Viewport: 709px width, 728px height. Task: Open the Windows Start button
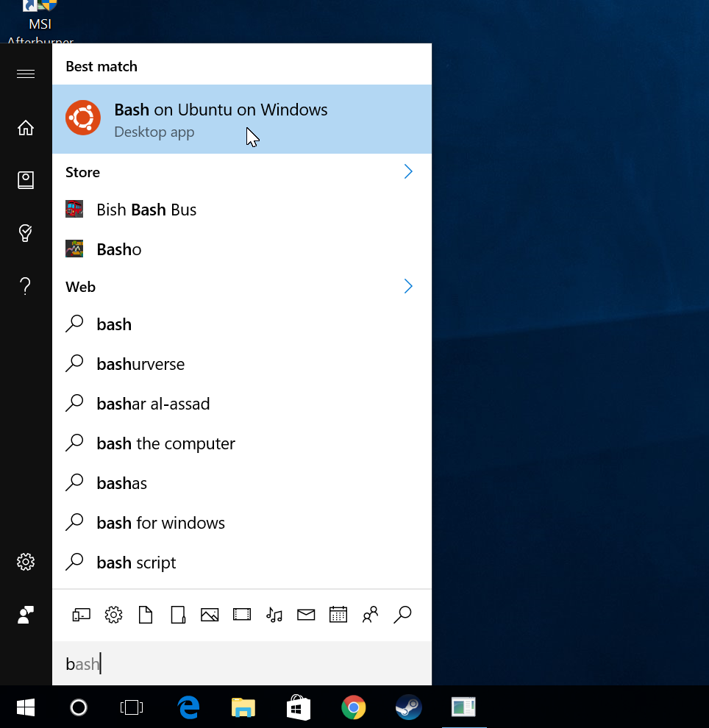pyautogui.click(x=26, y=707)
